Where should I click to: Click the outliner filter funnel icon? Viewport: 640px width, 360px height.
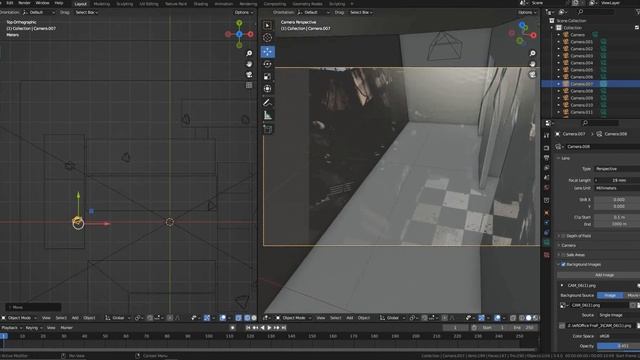coord(637,12)
